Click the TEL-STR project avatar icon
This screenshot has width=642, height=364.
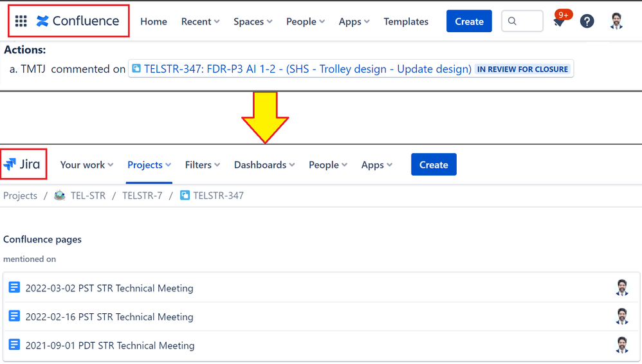click(60, 196)
